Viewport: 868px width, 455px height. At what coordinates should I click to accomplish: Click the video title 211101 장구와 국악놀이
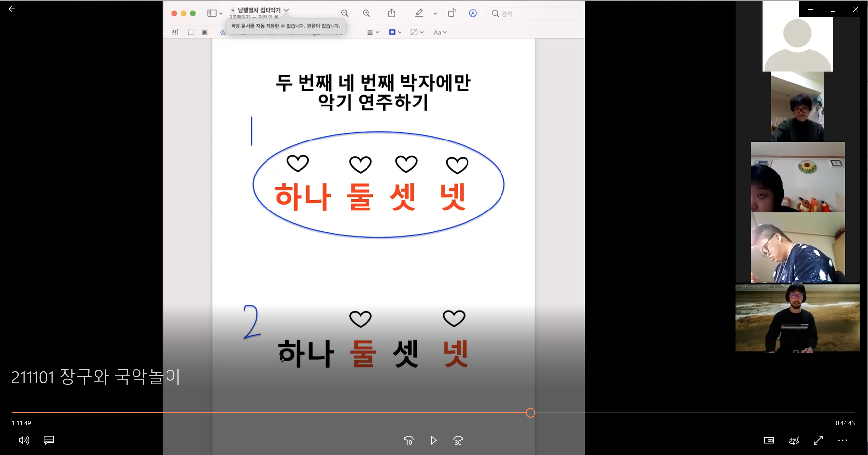click(x=96, y=377)
